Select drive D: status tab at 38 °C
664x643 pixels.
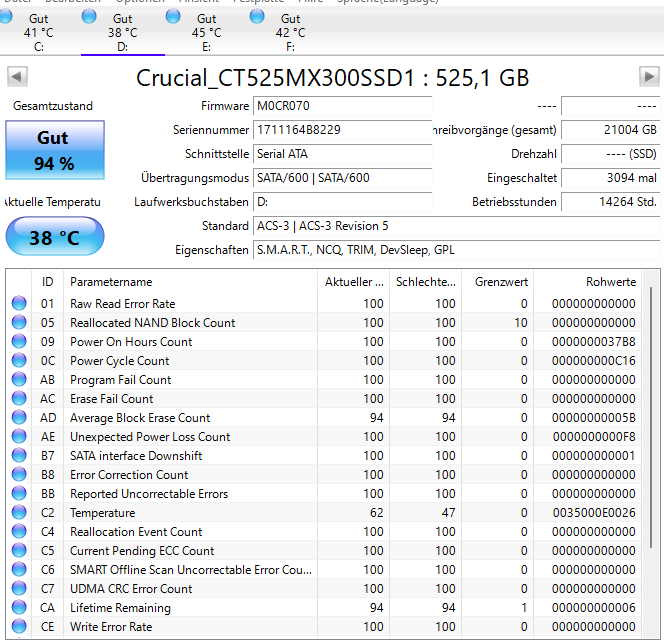pos(122,32)
